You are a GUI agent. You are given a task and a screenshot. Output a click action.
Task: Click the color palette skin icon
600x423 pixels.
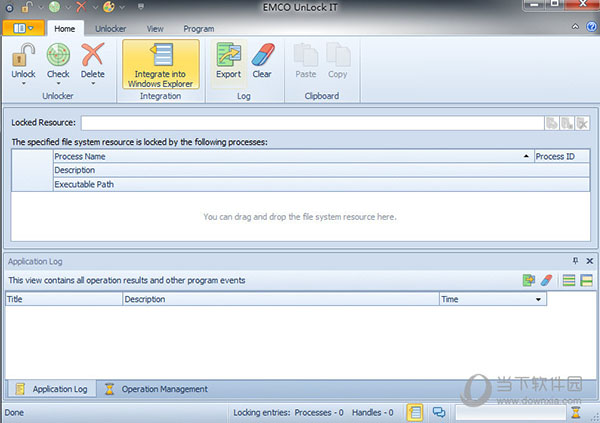coord(109,7)
